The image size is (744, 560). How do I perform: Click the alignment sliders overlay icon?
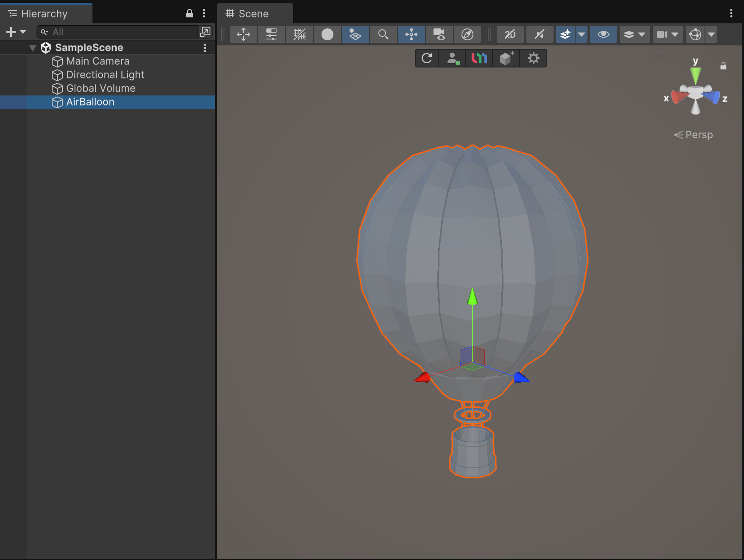click(x=271, y=34)
